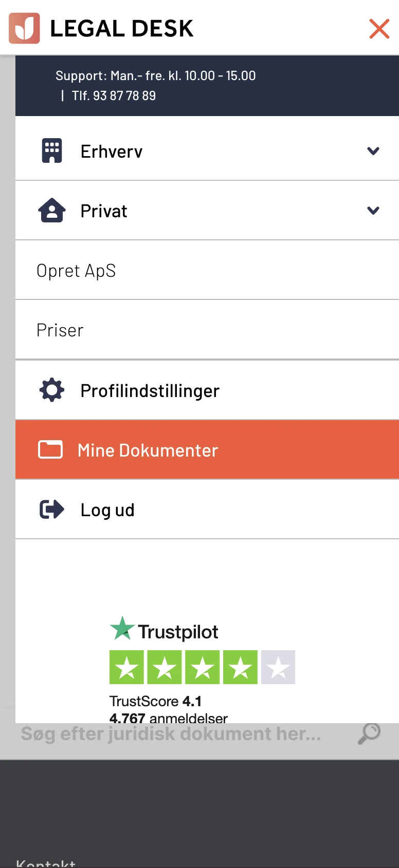Viewport: 399px width, 868px height.
Task: Open the Opret ApS menu item
Action: pyautogui.click(x=76, y=271)
